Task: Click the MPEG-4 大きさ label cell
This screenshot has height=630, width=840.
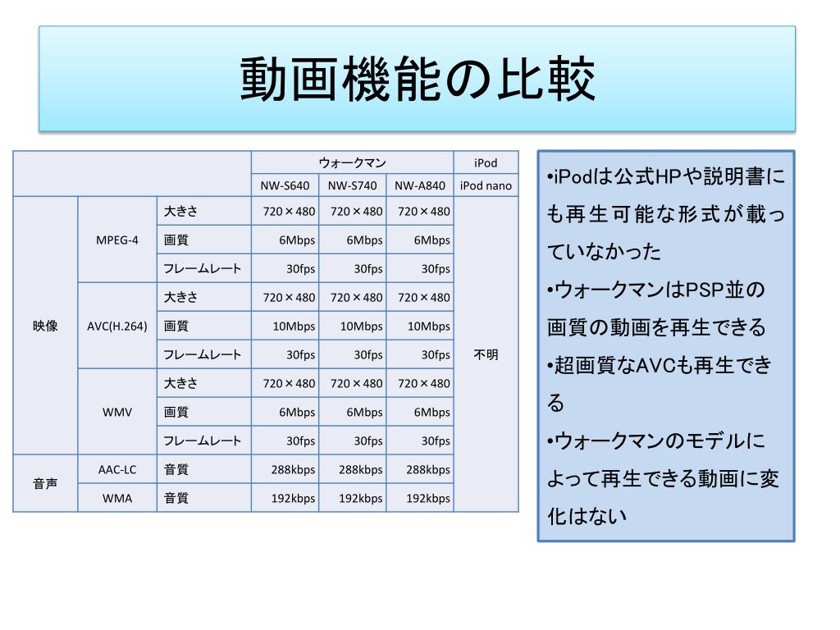Action: pos(204,211)
